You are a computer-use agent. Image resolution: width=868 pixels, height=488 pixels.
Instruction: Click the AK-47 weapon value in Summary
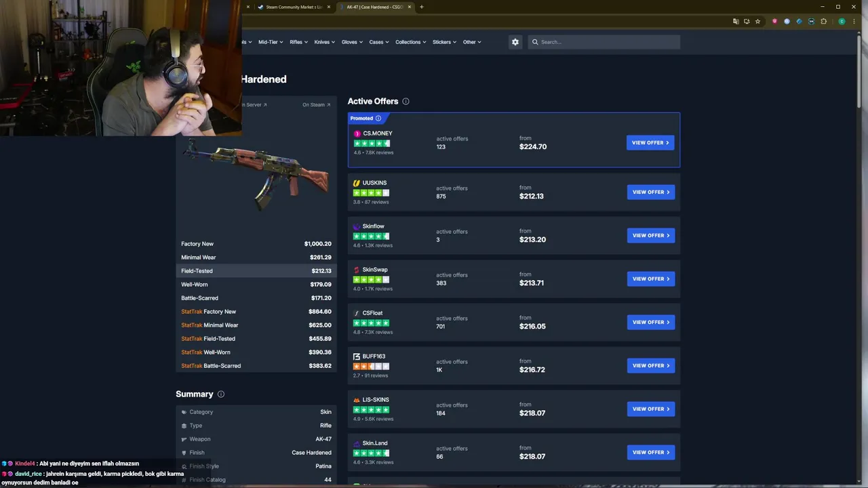point(323,439)
